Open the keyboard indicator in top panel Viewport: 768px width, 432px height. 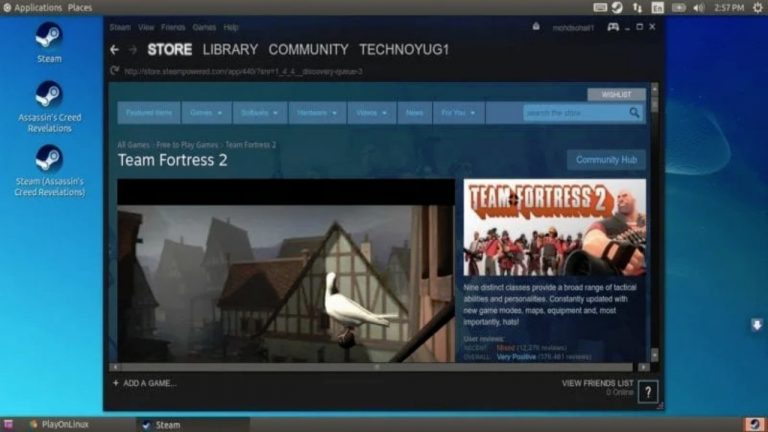pos(600,7)
